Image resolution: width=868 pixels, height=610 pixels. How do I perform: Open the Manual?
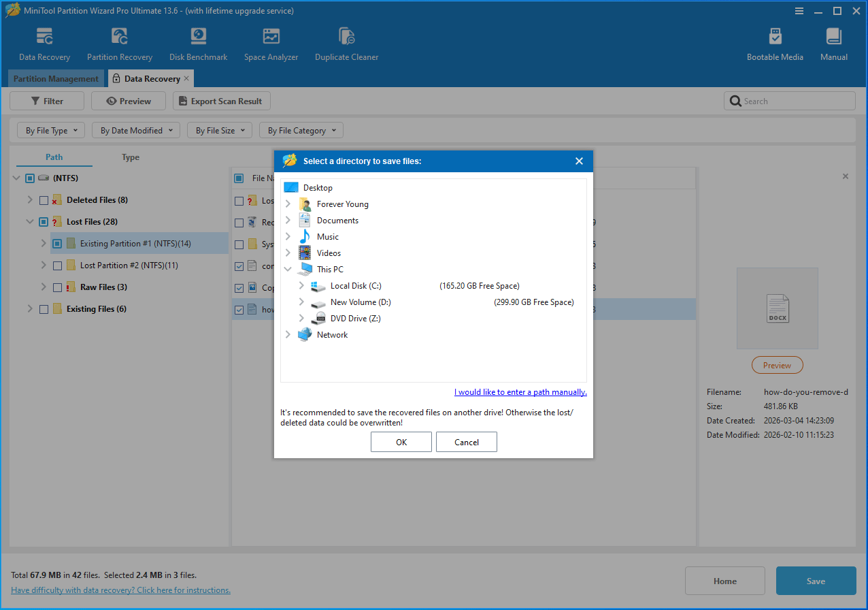click(833, 41)
